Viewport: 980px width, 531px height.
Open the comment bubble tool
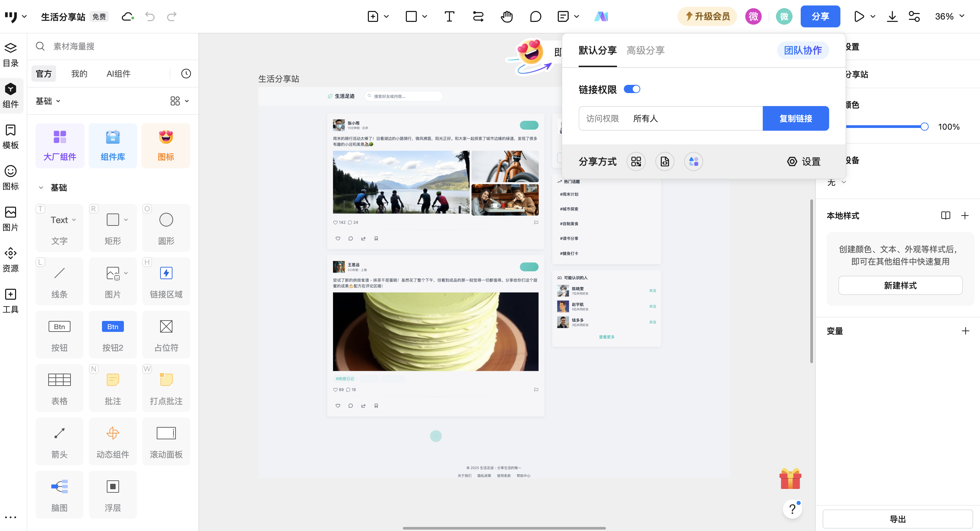coord(535,16)
